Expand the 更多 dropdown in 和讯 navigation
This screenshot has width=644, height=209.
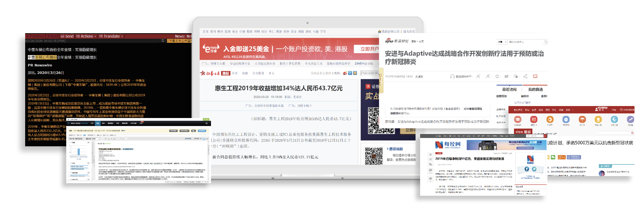click(569, 110)
